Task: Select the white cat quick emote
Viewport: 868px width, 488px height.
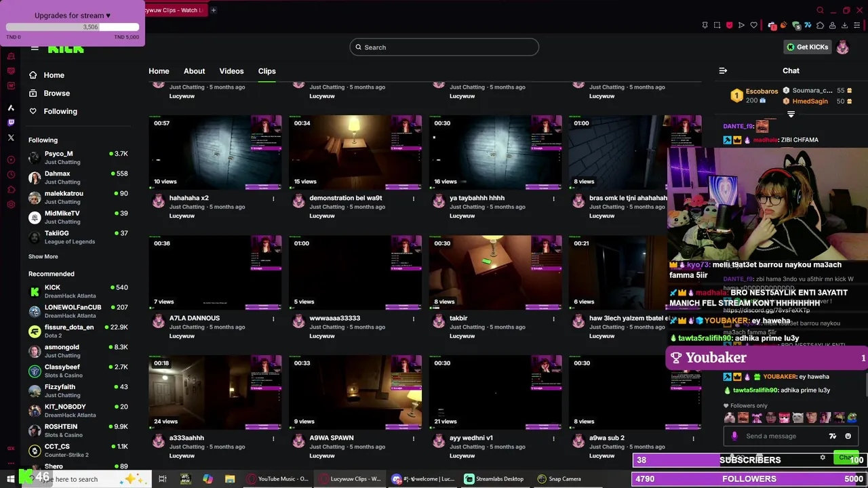Action: tap(798, 418)
